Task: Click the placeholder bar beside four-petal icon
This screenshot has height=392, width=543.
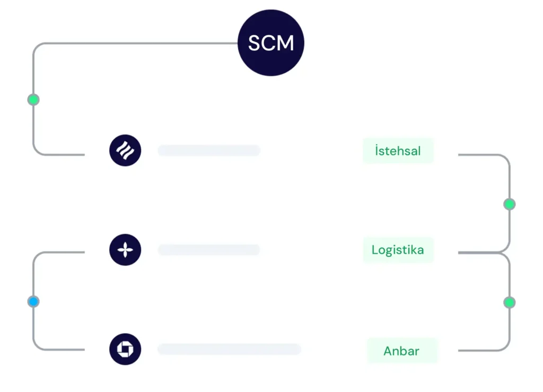Action: [209, 250]
